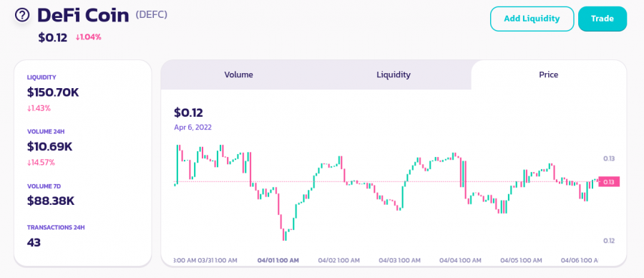Click the 1.04% price change indicator
This screenshot has width=644, height=278.
pyautogui.click(x=88, y=37)
